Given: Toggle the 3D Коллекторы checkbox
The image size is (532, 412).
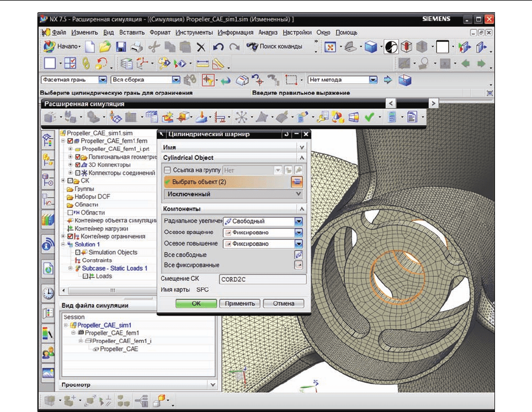Looking at the screenshot, I should click(x=78, y=165).
